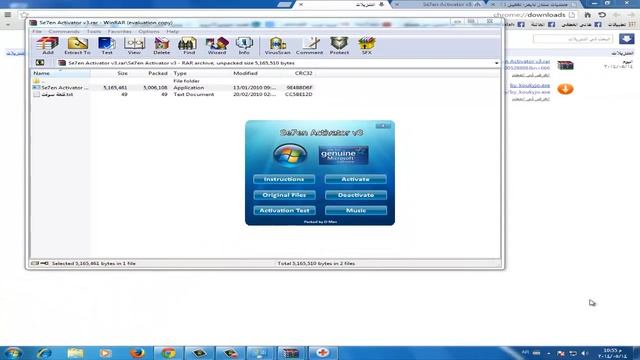Launch the Wizard tool
Screen dimensions: 640x360
point(217,45)
